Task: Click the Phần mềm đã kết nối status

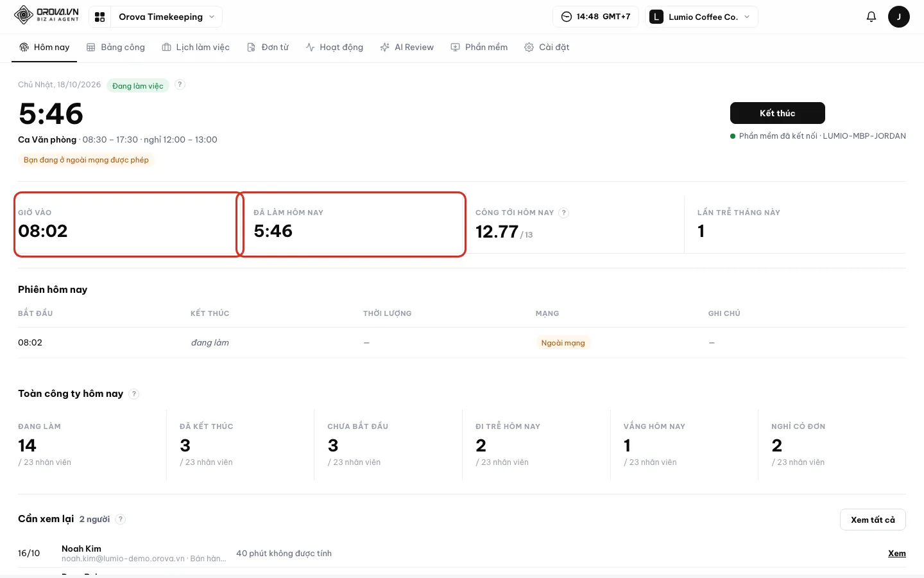Action: pos(818,136)
